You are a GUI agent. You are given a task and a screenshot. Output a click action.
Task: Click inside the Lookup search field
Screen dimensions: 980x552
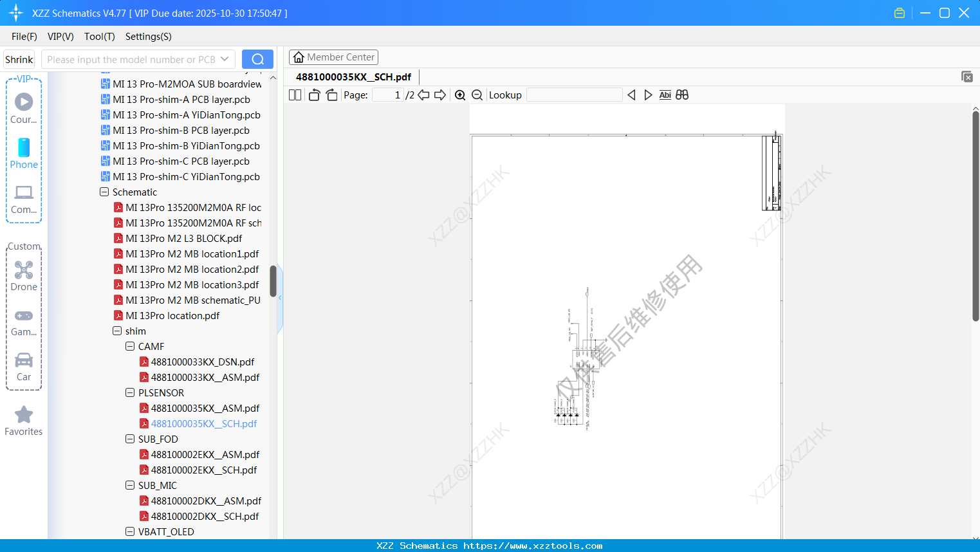click(x=573, y=95)
